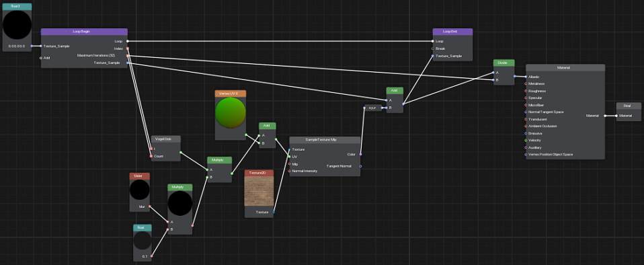Viewport: 644px width, 265px height.
Task: Click the Final node header
Action: 628,106
